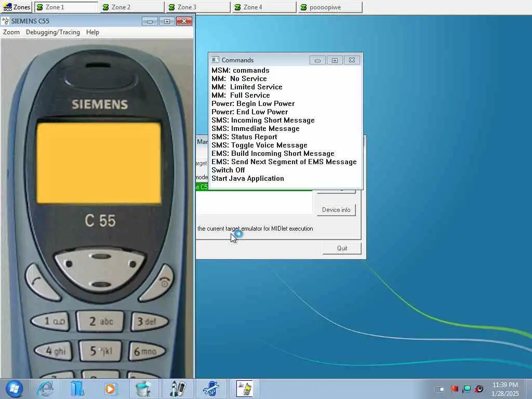Open the Help menu in Siemens C55 window
The width and height of the screenshot is (532, 399).
click(92, 32)
